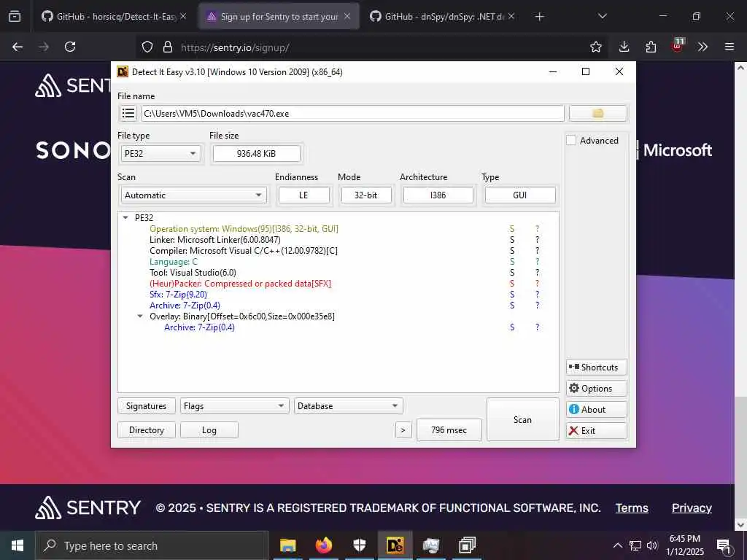Open network status tray icon

tap(635, 545)
